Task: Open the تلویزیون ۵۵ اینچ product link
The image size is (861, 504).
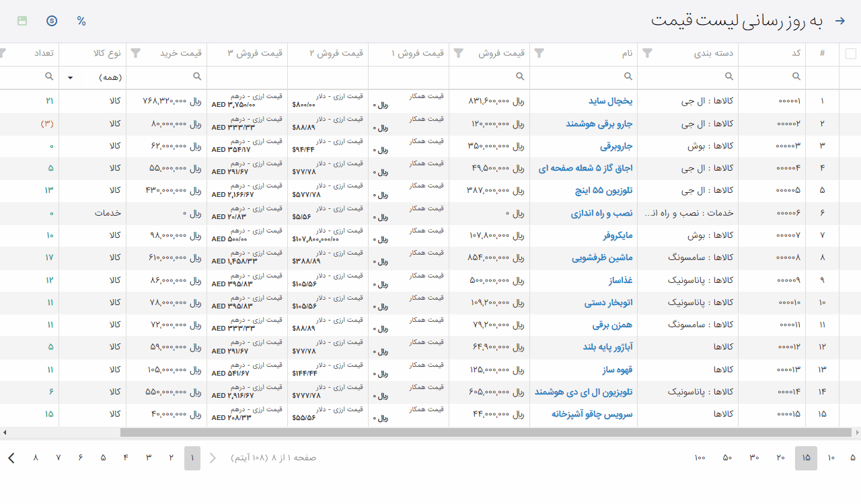Action: tap(603, 190)
